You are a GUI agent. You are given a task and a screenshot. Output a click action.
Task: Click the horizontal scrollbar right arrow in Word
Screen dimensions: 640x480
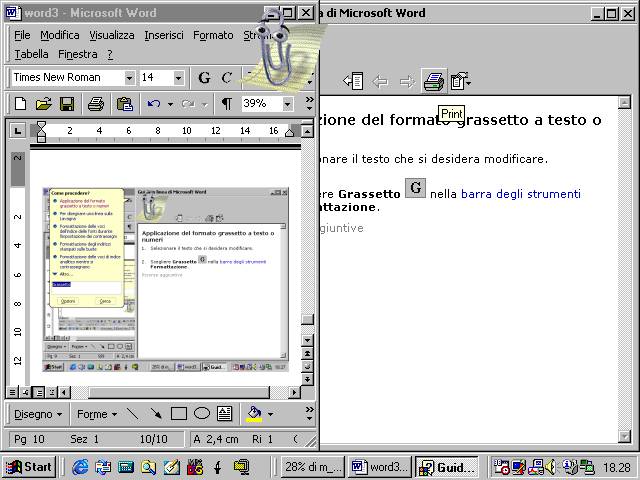[294, 392]
